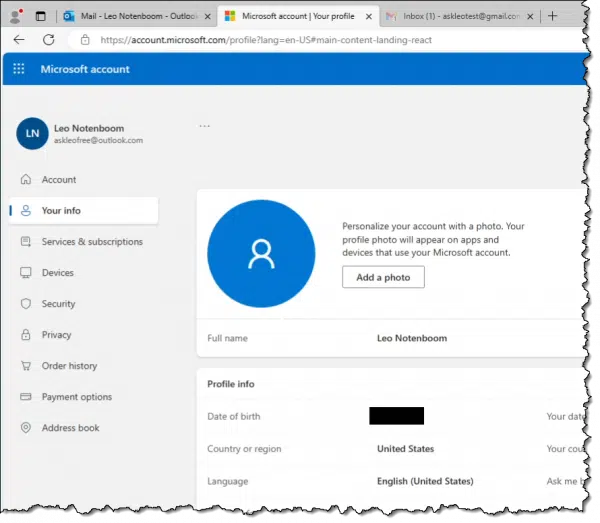Click the Country or region value United States
Viewport: 600px width, 523px height.
point(406,449)
